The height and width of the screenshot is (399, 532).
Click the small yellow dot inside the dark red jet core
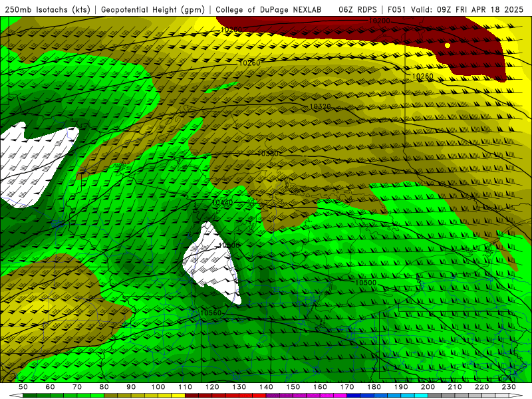pos(447,45)
